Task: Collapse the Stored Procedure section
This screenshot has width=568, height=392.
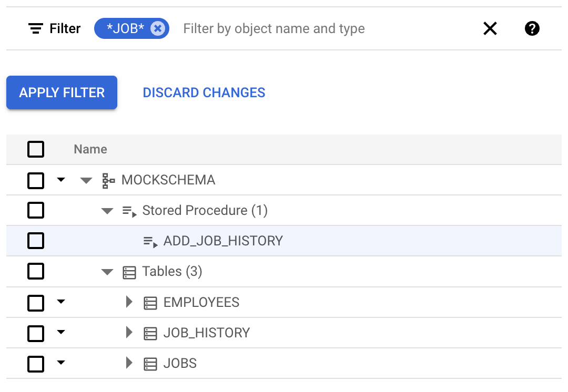Action: (x=107, y=210)
